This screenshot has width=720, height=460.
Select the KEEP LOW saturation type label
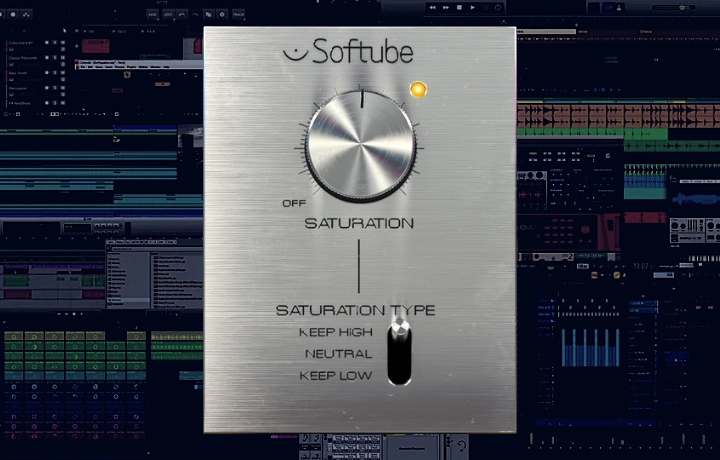(x=336, y=376)
